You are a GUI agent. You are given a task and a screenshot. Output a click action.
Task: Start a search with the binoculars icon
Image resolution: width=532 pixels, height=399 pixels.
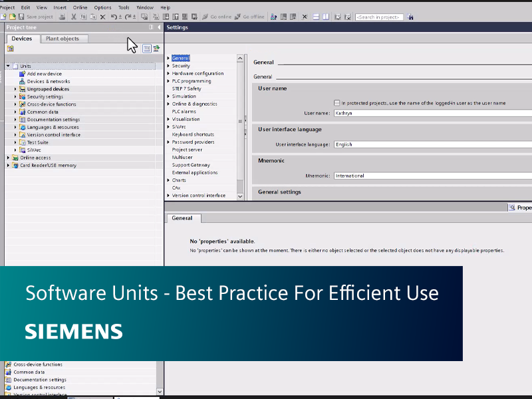click(x=410, y=17)
